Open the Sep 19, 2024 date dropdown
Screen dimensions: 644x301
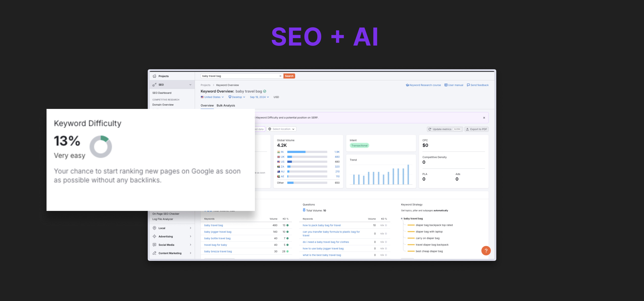259,97
